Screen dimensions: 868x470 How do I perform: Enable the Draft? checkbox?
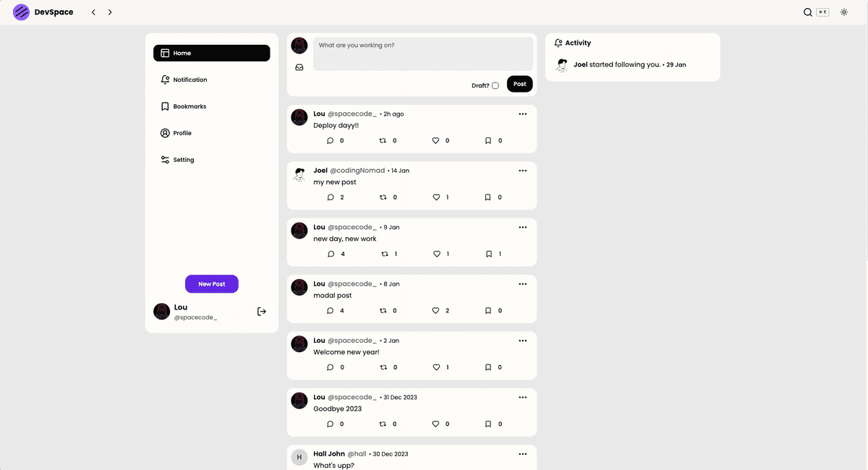[495, 85]
